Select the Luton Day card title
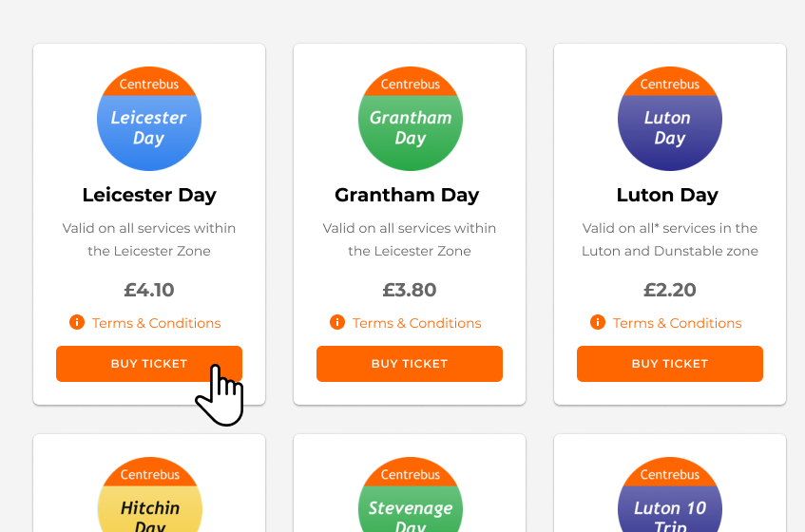The height and width of the screenshot is (532, 805). coord(667,196)
